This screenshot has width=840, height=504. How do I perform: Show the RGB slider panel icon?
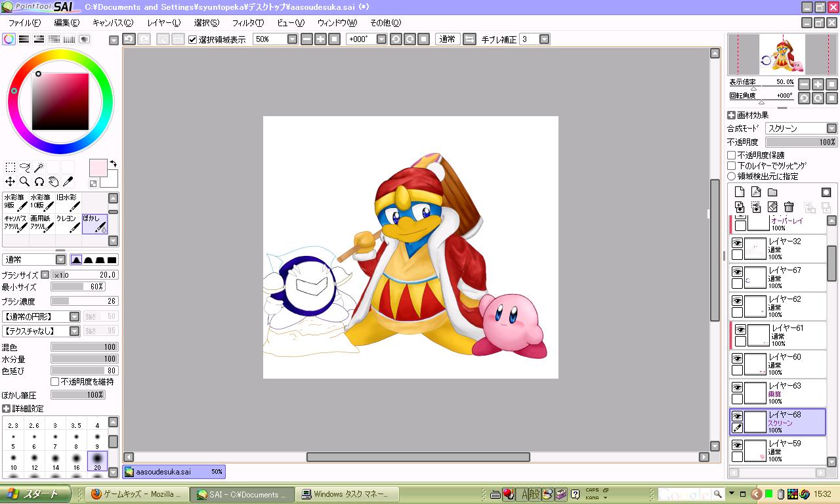click(x=24, y=39)
